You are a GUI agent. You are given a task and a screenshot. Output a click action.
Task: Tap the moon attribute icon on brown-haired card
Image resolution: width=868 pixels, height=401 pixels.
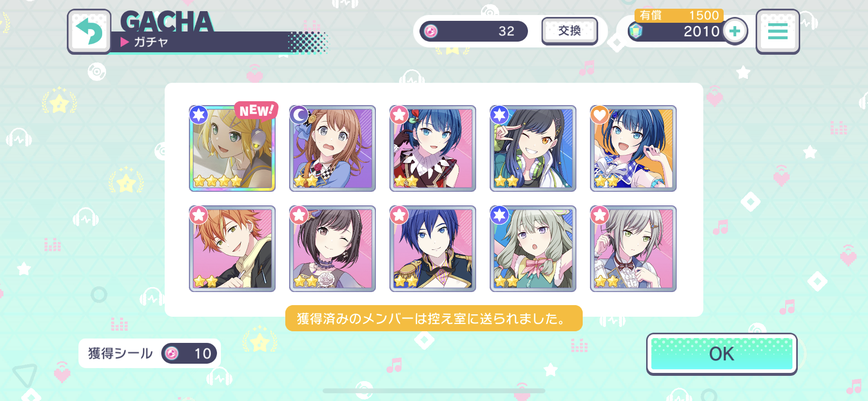[x=299, y=115]
